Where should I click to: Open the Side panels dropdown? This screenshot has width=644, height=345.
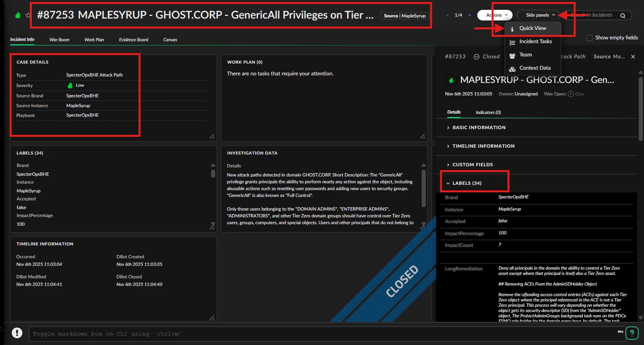coord(538,15)
